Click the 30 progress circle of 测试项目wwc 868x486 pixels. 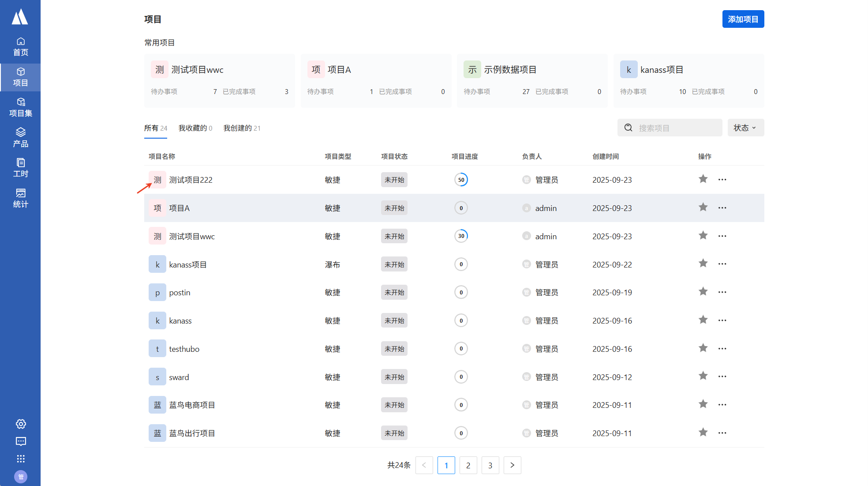pyautogui.click(x=461, y=236)
